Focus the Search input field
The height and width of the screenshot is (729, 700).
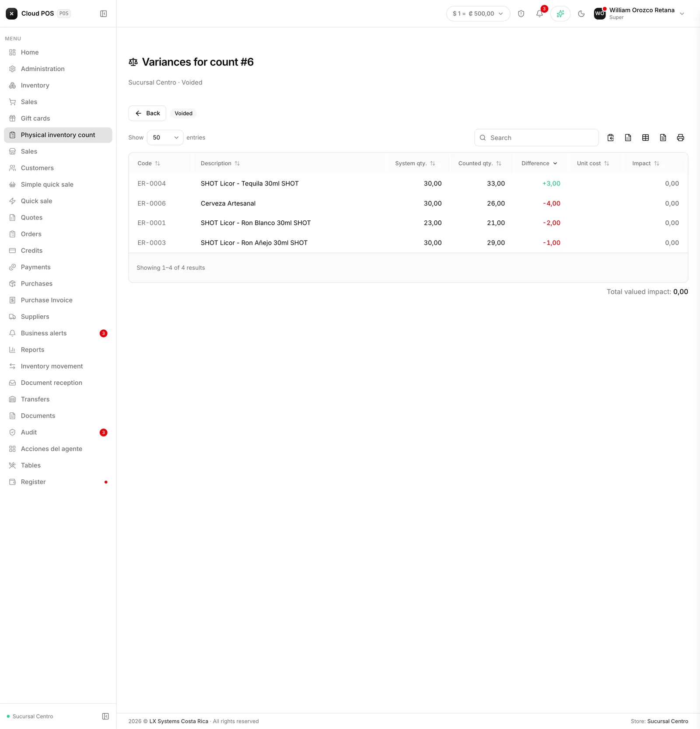[x=536, y=138]
